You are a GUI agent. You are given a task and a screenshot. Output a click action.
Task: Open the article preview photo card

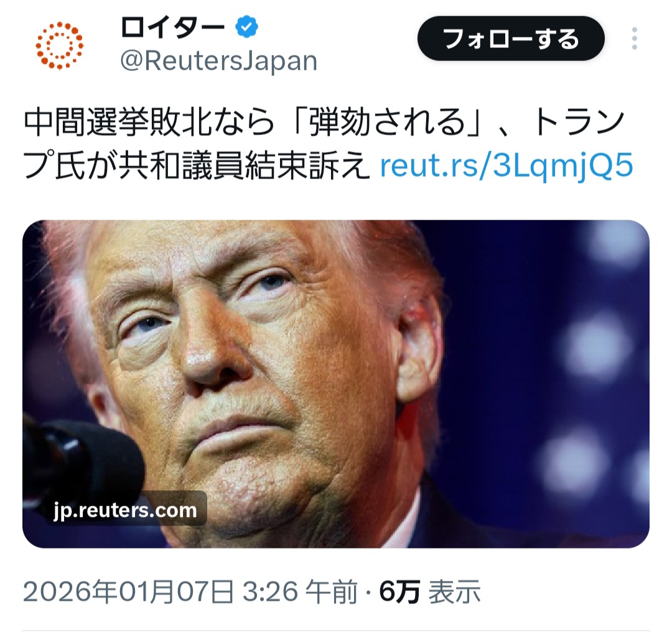335,384
